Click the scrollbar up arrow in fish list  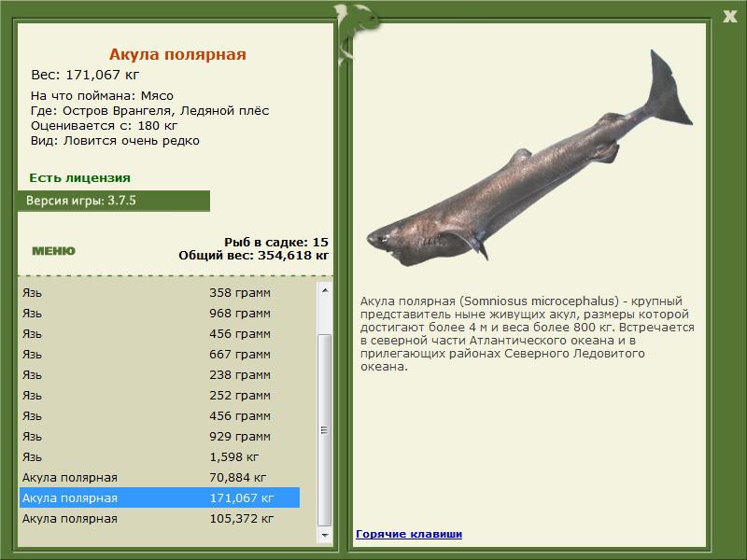(325, 290)
